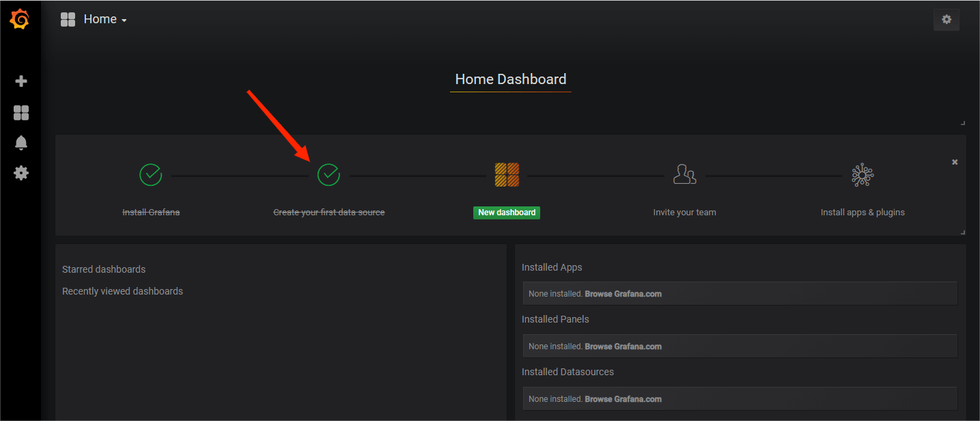Open Configuration gear in the left sidebar
The width and height of the screenshot is (980, 421).
pos(21,173)
